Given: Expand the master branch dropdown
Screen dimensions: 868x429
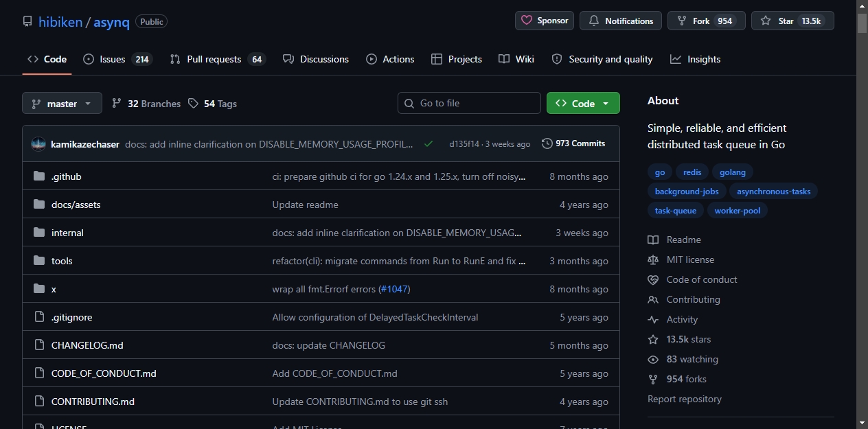Looking at the screenshot, I should click(62, 104).
